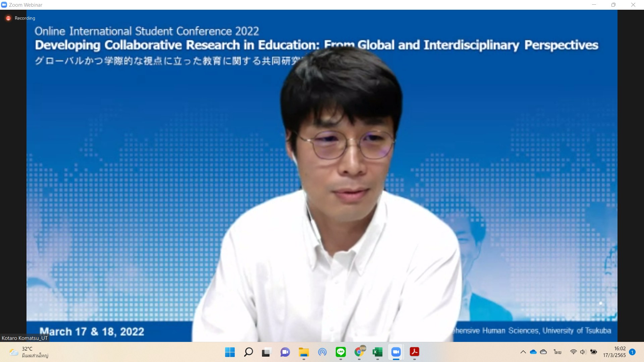This screenshot has height=362, width=644.
Task: Open taskbar Search
Action: [248, 352]
